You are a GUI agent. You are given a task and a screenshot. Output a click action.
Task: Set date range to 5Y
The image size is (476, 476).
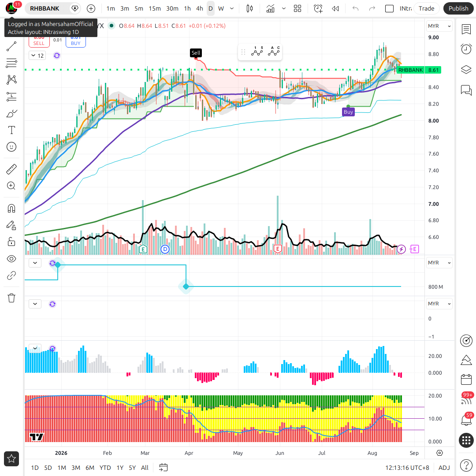(x=132, y=468)
